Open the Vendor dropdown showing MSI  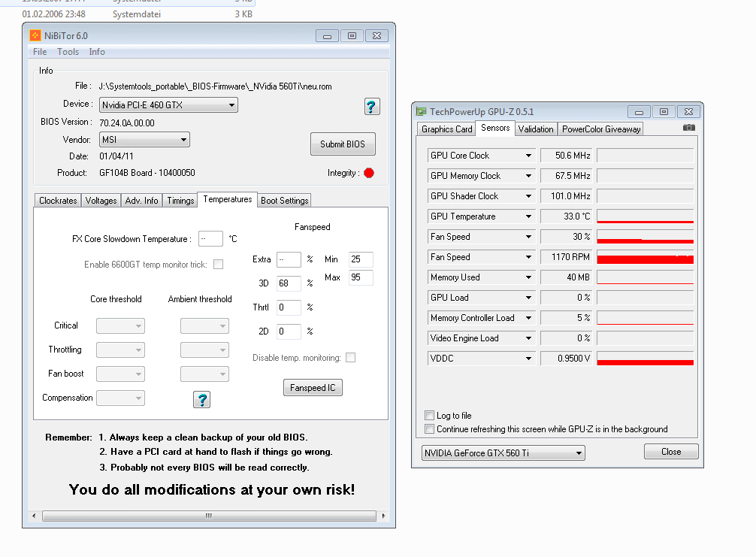click(144, 139)
